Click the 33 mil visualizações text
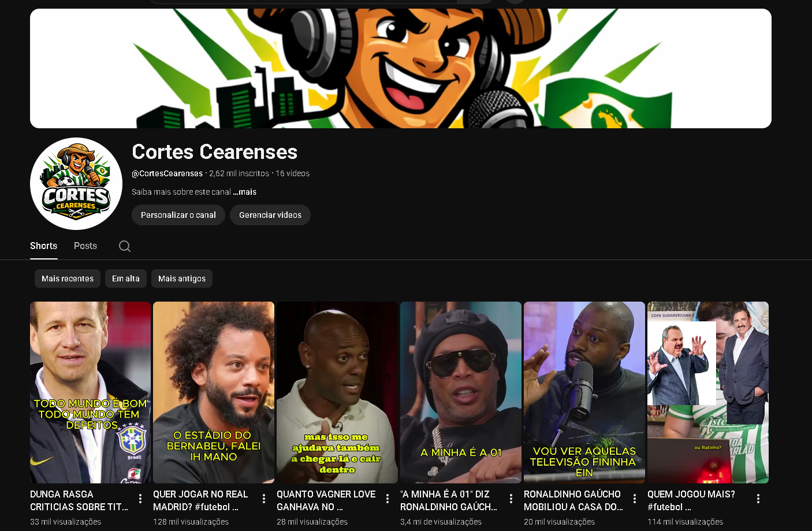Viewport: 812px width, 531px height. tap(66, 522)
